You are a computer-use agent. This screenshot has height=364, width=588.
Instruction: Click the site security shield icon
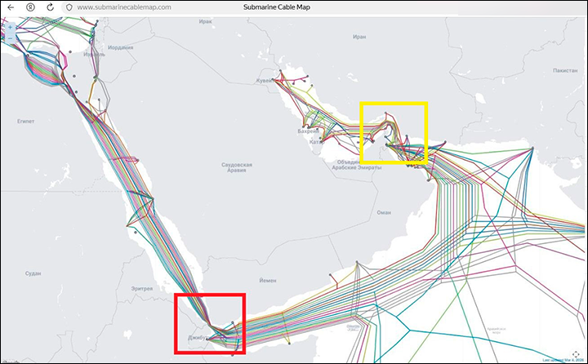pos(69,7)
